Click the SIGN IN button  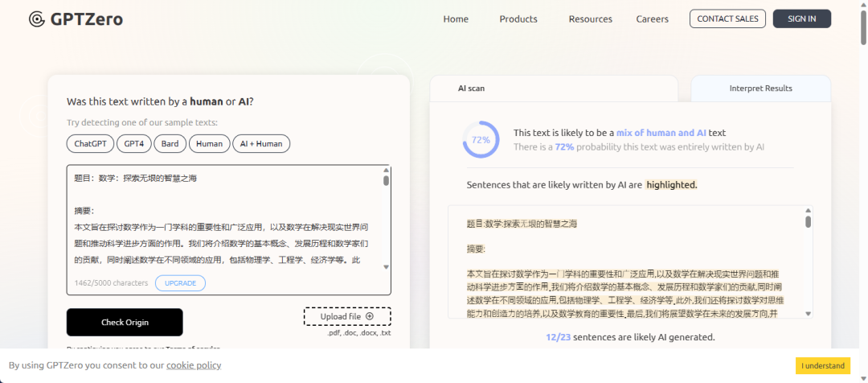tap(801, 19)
